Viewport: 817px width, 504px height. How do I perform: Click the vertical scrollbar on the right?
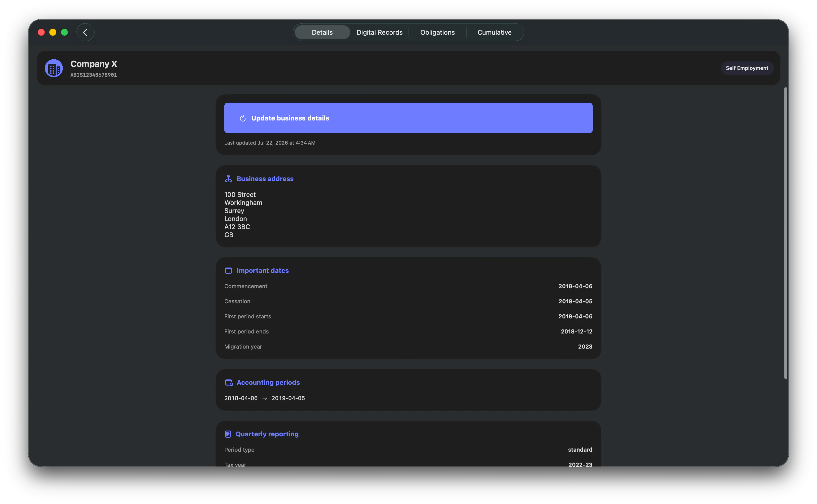(x=786, y=233)
